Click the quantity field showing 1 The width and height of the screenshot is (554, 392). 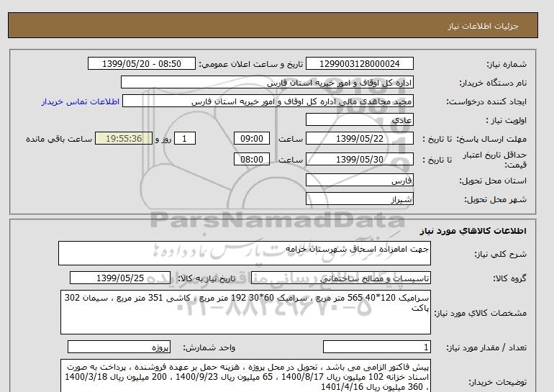(377, 347)
